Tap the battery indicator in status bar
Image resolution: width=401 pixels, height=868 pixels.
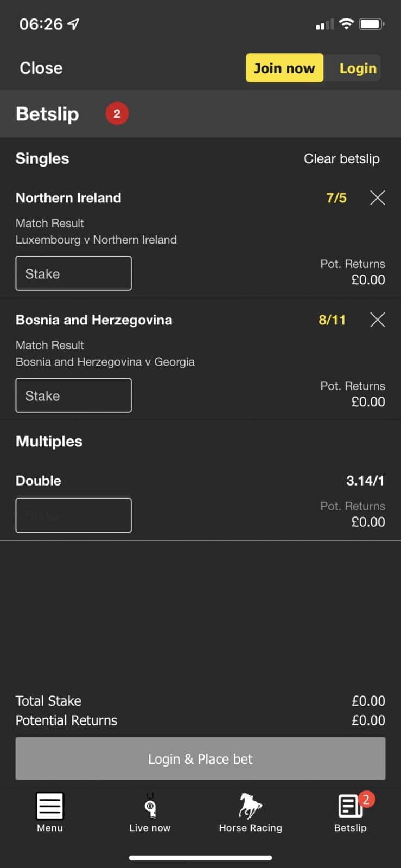(x=372, y=24)
